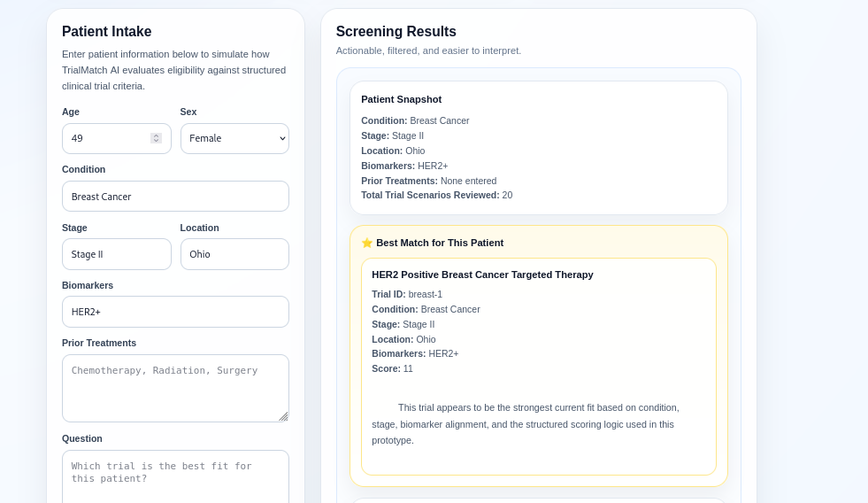
Task: Click the star icon beside Best Match
Action: (367, 243)
